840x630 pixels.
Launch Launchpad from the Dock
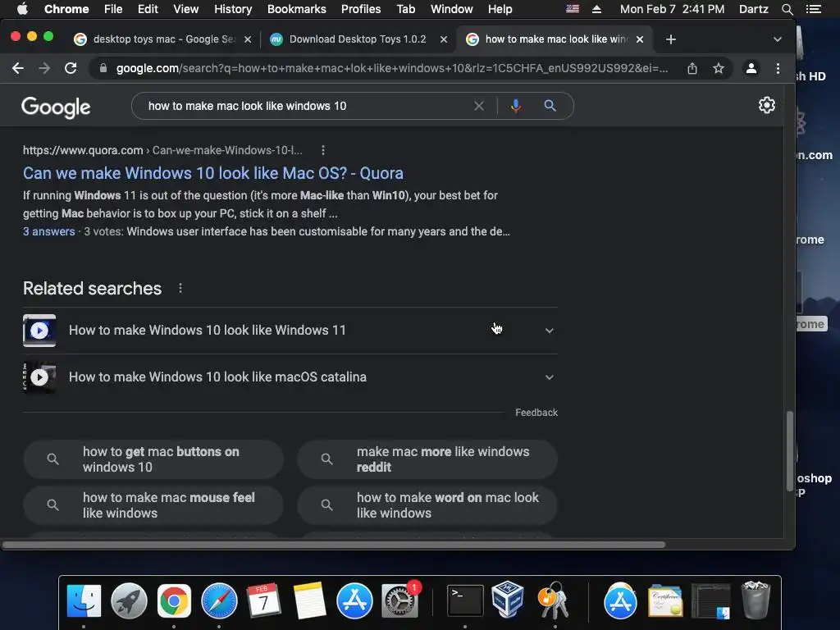(129, 601)
